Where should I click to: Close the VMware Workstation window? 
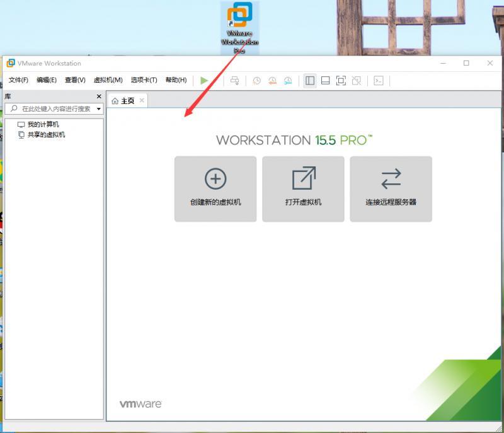[x=490, y=63]
